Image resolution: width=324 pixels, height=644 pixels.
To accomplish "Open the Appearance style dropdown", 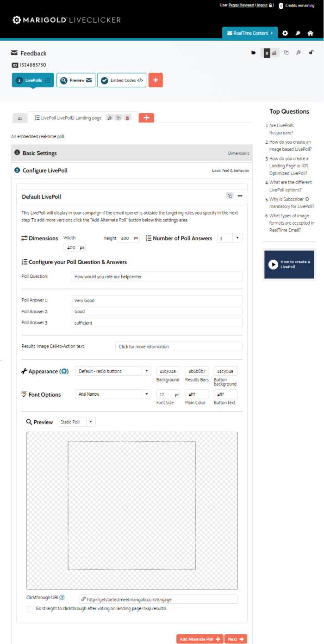I will click(113, 371).
